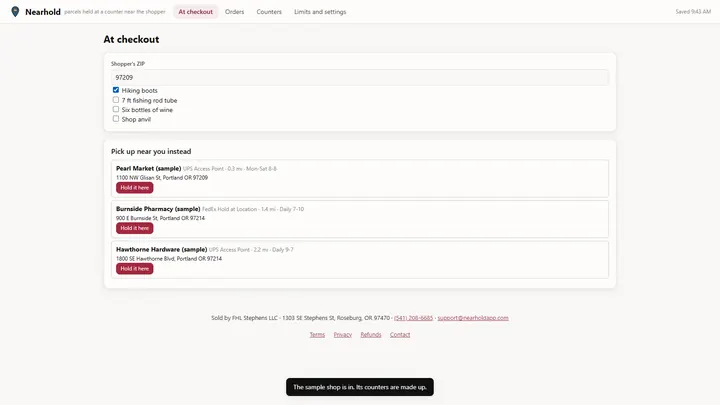Viewport: 720px width, 405px height.
Task: Open the At checkout tab
Action: pyautogui.click(x=196, y=12)
